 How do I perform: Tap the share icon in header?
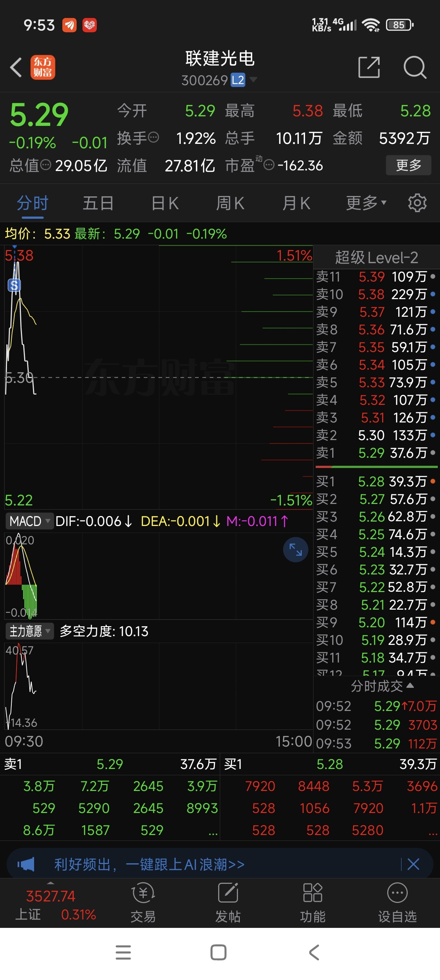click(x=369, y=67)
